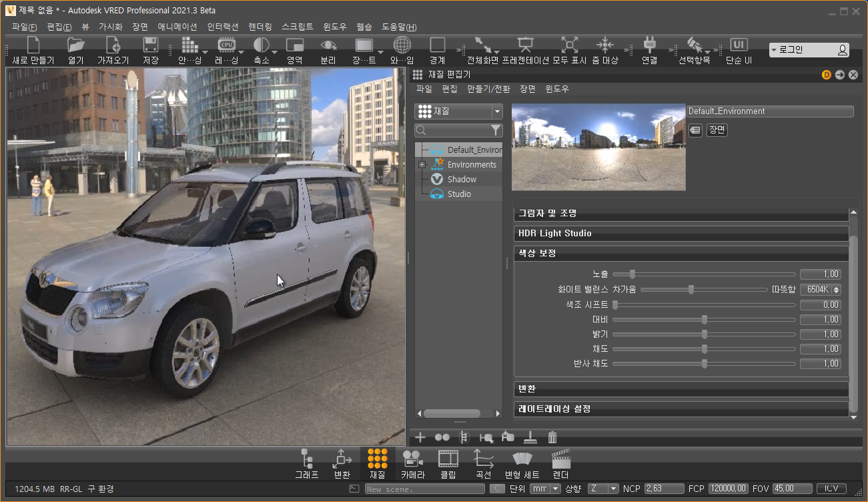Screen dimensions: 868x502
Task: Open the 도움말(H) help menu
Action: click(x=399, y=27)
